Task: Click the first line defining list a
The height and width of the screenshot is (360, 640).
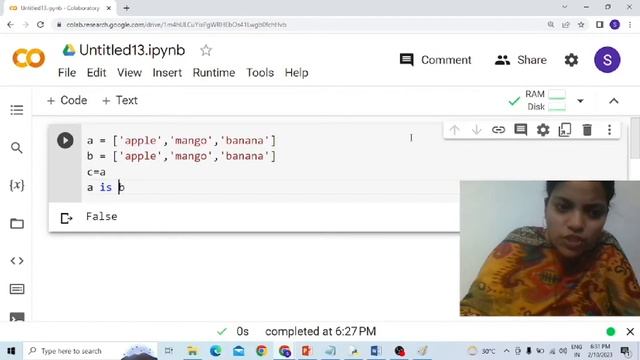Action: coord(181,140)
